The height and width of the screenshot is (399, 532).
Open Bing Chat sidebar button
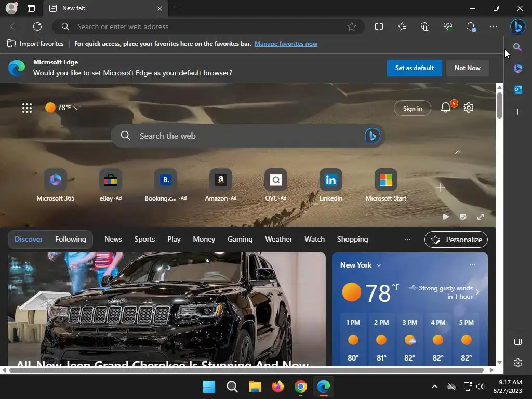click(x=518, y=26)
